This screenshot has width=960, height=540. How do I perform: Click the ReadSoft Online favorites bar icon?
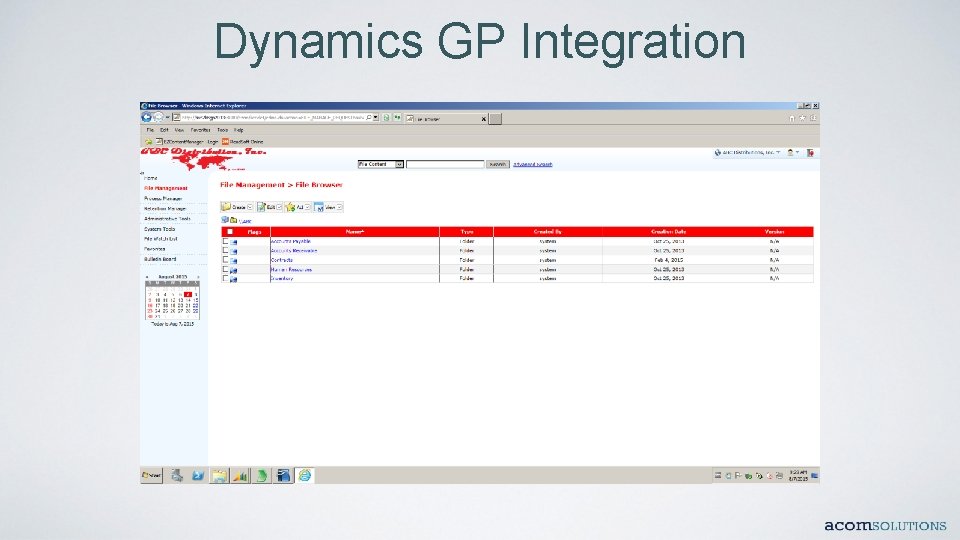click(x=225, y=141)
